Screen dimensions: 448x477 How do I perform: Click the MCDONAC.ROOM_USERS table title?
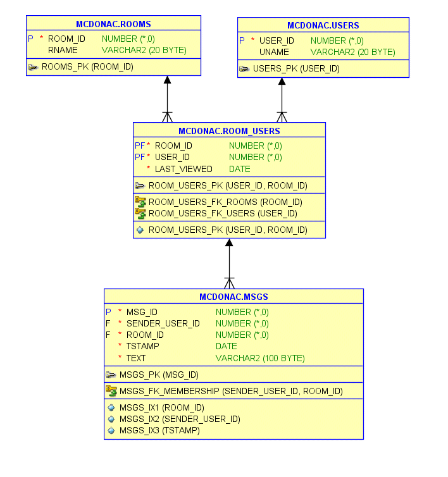coord(229,132)
